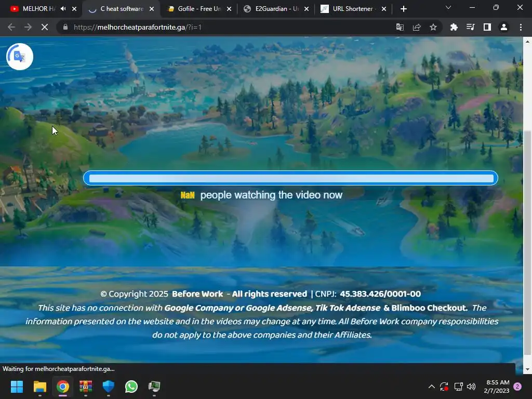Image resolution: width=532 pixels, height=399 pixels.
Task: Select the Cheat software tab
Action: [122, 9]
